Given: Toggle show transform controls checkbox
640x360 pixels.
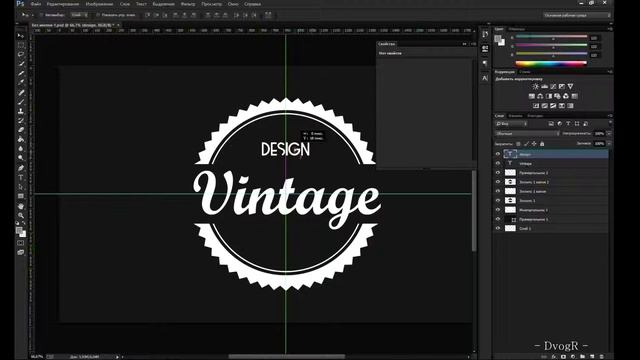Looking at the screenshot, I should 98,15.
